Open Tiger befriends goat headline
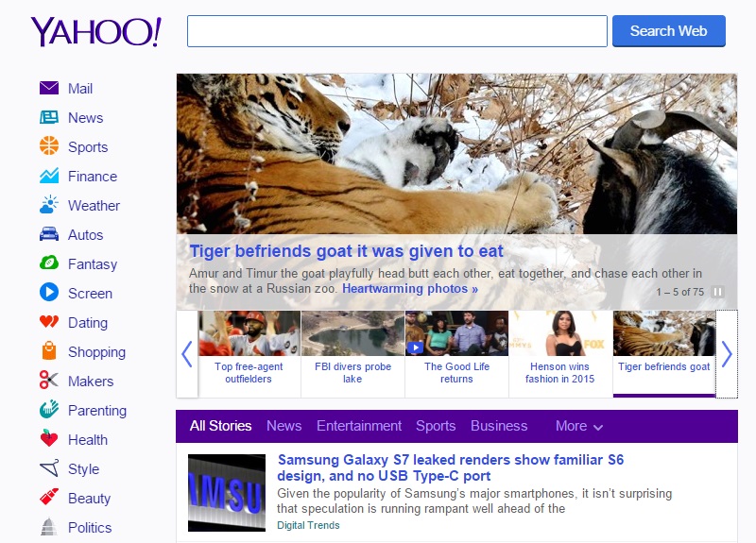Screen dimensions: 756x543 pos(346,251)
